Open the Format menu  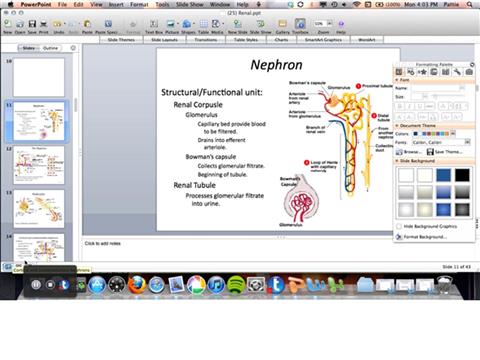(139, 4)
